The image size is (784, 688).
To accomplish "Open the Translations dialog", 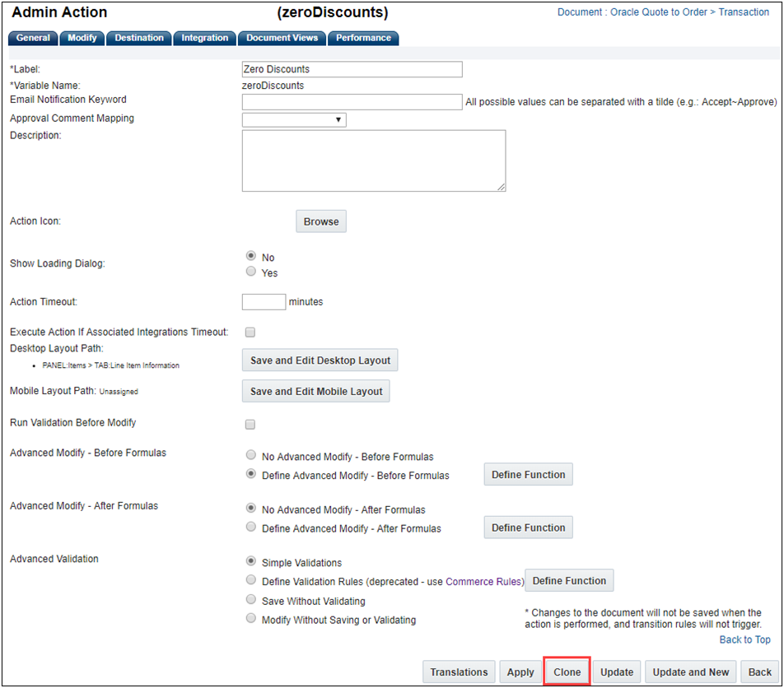I will click(459, 672).
